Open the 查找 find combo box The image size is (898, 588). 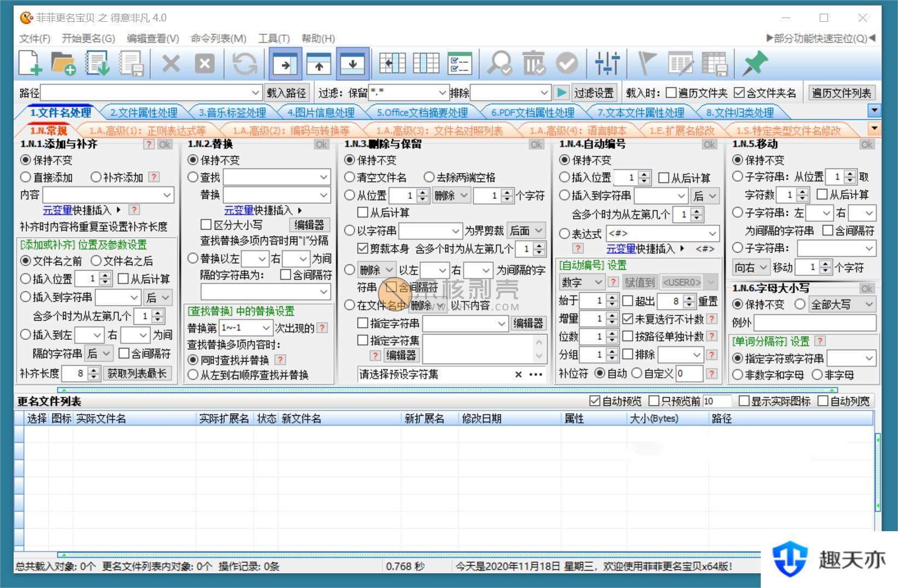323,177
